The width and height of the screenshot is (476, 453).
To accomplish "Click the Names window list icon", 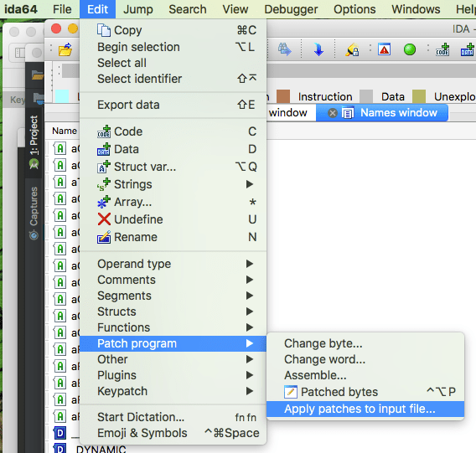I will [x=348, y=113].
